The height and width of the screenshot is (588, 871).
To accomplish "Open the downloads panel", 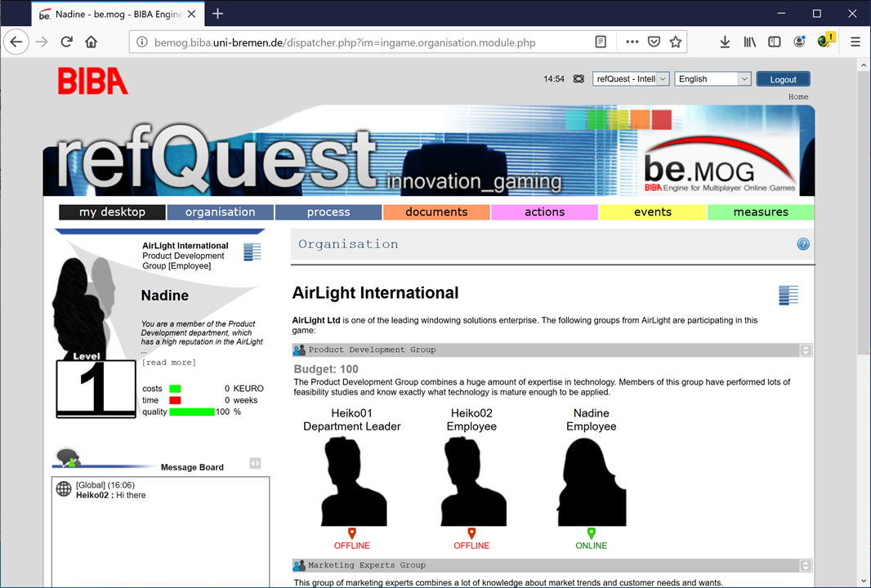I will [x=725, y=42].
